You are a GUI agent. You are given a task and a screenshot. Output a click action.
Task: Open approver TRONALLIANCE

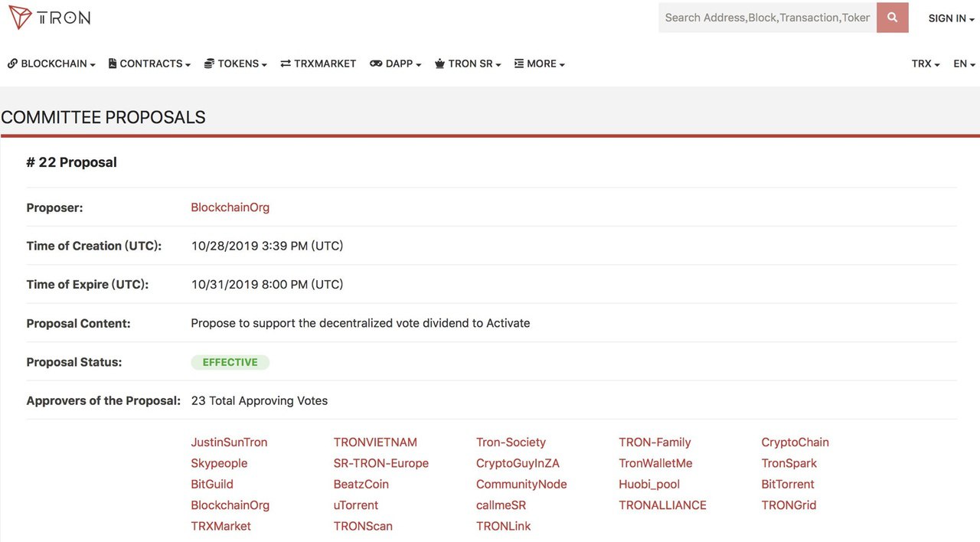[x=662, y=505]
